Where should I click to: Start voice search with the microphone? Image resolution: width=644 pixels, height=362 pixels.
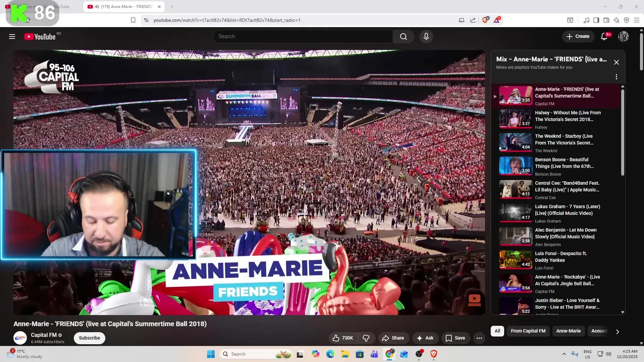(426, 36)
